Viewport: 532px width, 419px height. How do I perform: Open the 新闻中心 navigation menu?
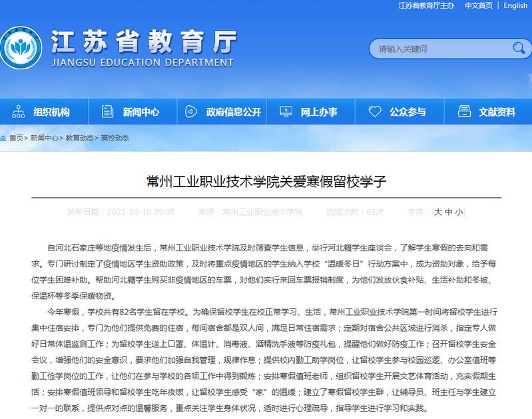[140, 112]
